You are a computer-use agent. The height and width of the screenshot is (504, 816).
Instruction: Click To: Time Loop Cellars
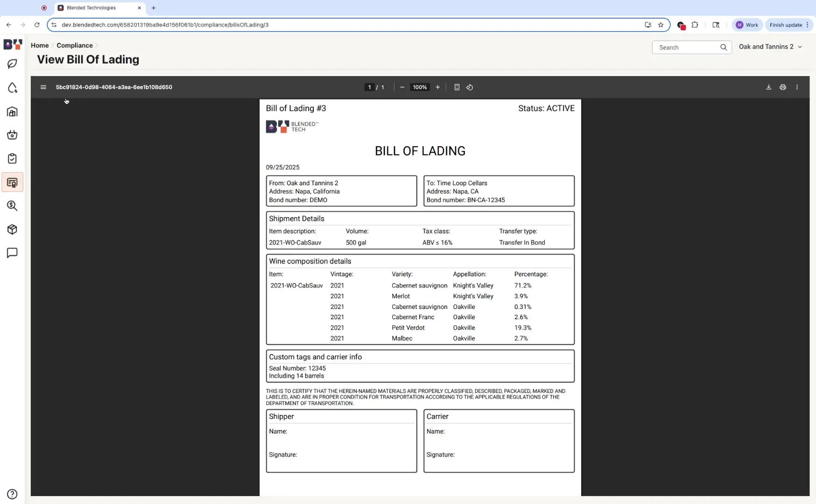click(x=457, y=183)
